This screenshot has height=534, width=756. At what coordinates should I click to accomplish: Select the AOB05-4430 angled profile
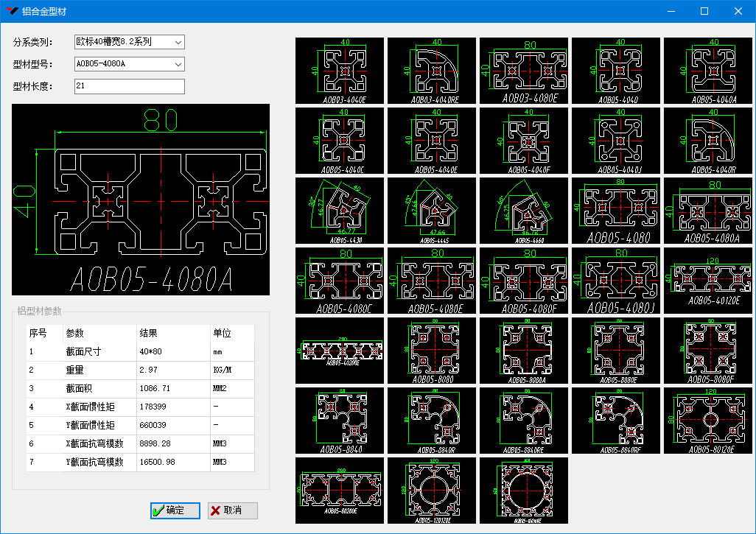tap(340, 211)
